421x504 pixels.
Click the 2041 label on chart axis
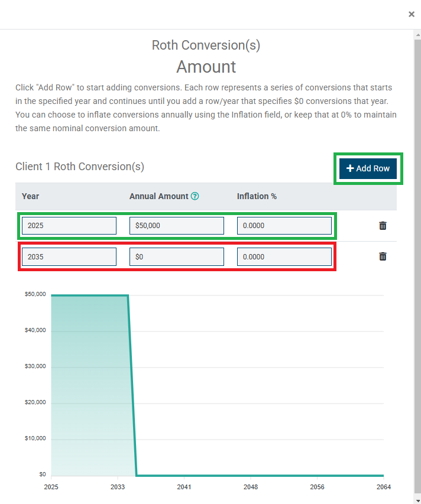coord(184,487)
